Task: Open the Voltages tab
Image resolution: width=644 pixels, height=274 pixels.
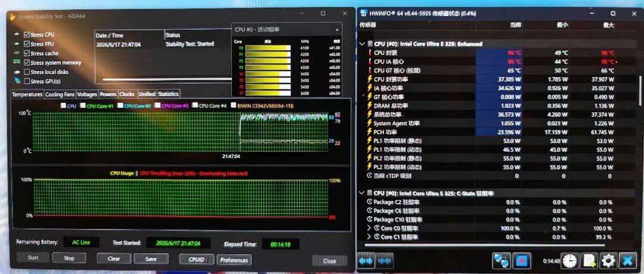Action: 87,94
